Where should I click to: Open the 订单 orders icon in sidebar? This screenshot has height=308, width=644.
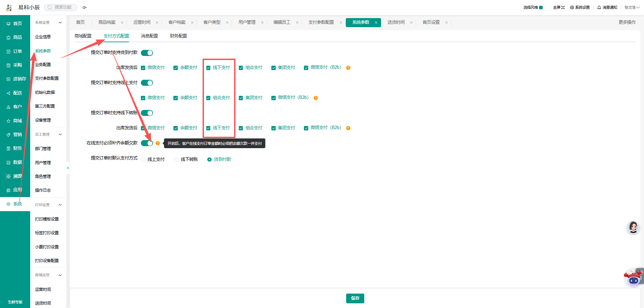(x=8, y=52)
